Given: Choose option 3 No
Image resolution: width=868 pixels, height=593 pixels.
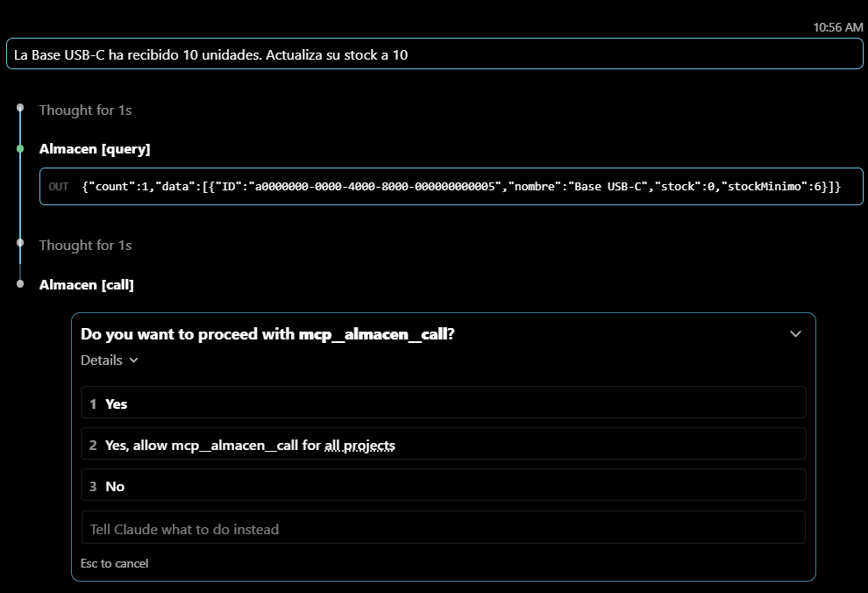Looking at the screenshot, I should (x=443, y=486).
